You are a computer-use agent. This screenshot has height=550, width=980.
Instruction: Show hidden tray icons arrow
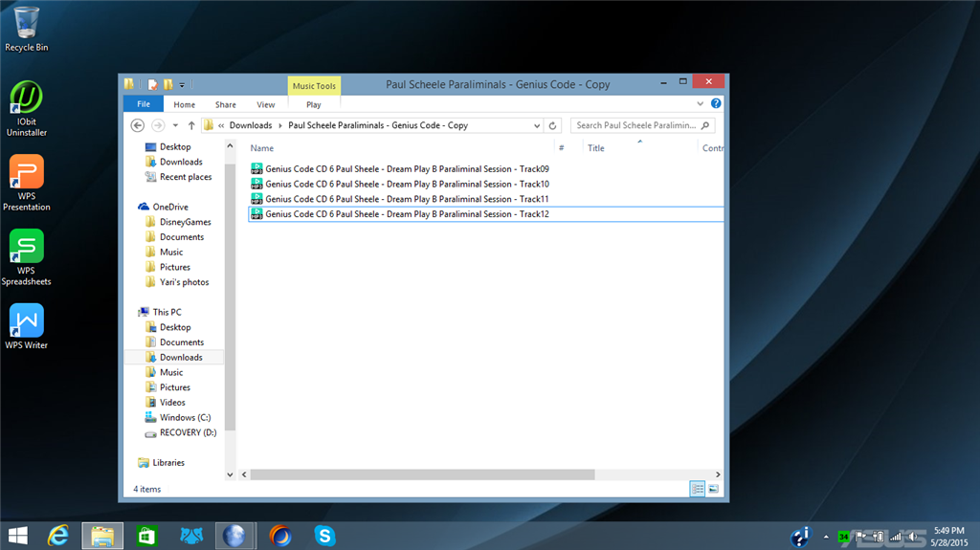click(826, 537)
